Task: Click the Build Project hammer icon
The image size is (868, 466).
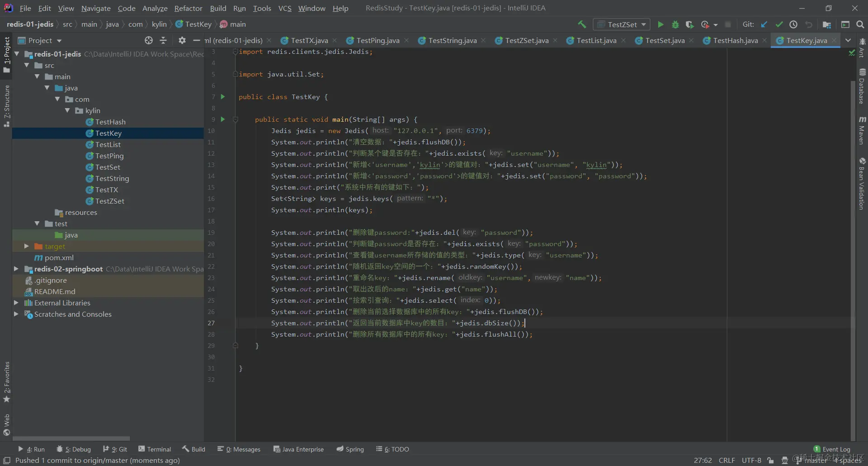Action: click(x=582, y=24)
